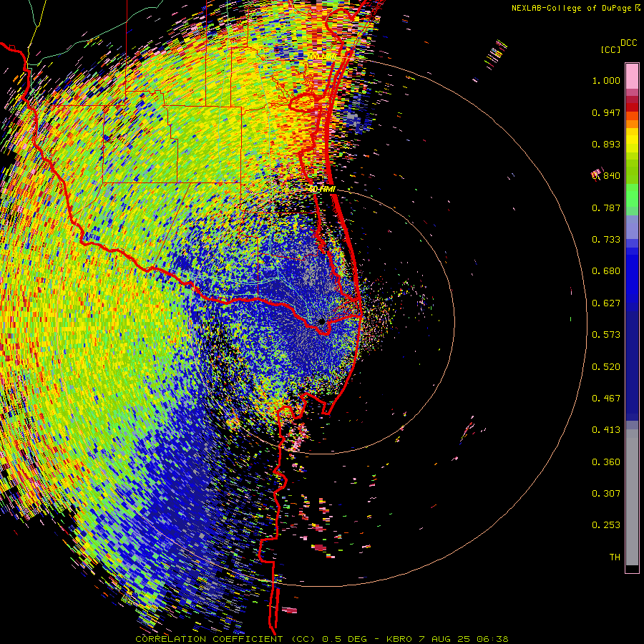Select the 0.680 scale value

coord(606,271)
